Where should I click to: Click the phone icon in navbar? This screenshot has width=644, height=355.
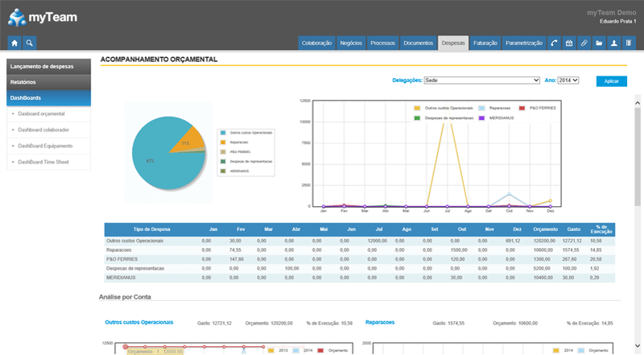point(555,43)
